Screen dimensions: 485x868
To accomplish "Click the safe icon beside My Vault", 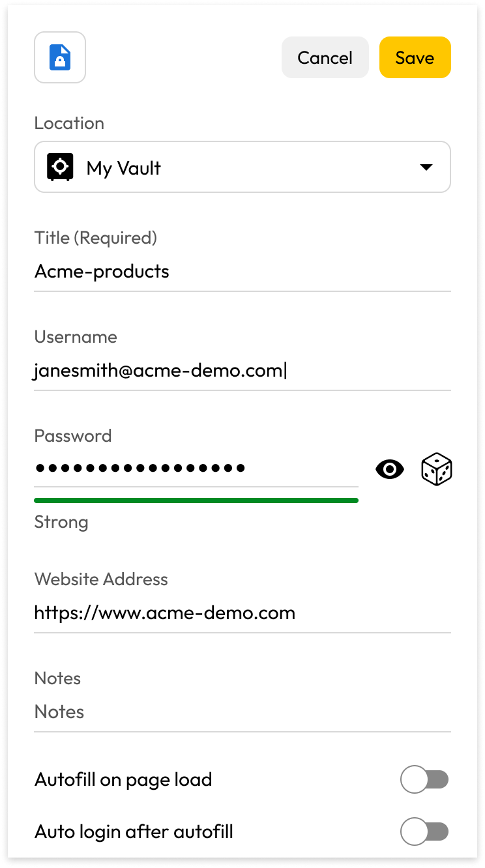I will [x=60, y=167].
